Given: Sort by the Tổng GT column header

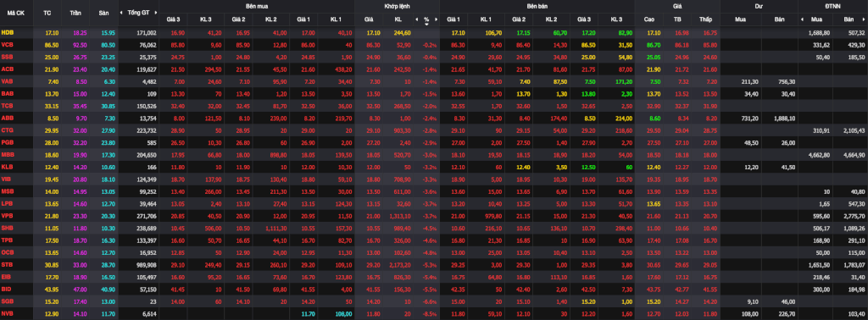Looking at the screenshot, I should click(x=140, y=12).
